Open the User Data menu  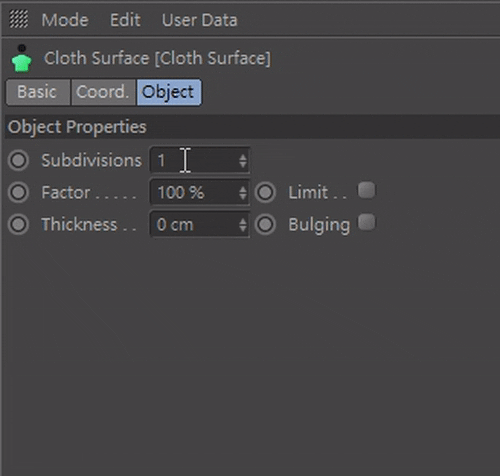(x=200, y=20)
